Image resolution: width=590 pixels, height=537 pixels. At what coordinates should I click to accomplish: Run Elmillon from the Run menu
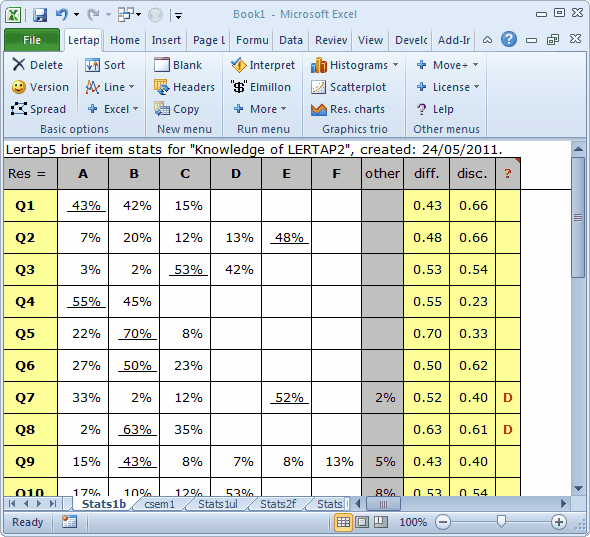[260, 87]
